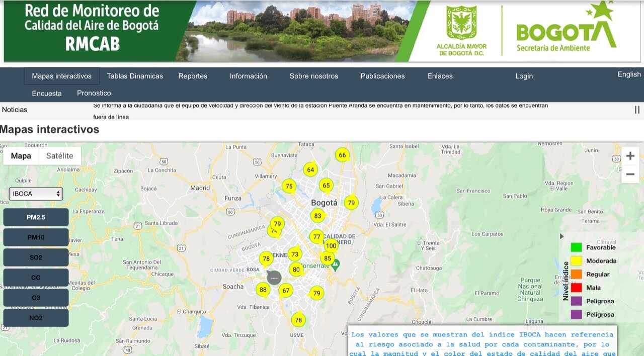
Task: Click the station marker showing 88
Action: click(x=262, y=290)
